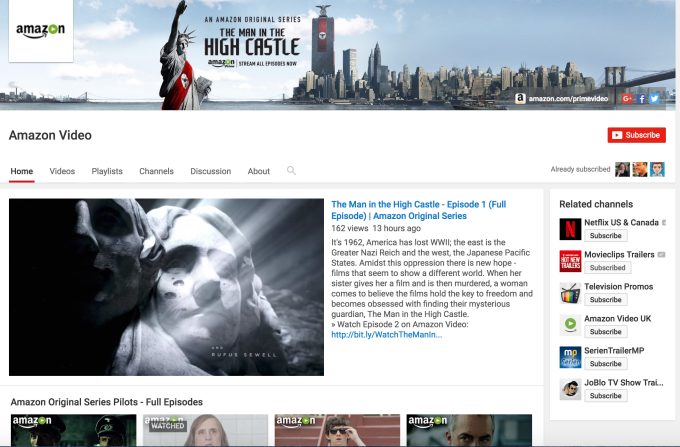Open the Discussion tab
This screenshot has height=447, width=680.
(211, 171)
